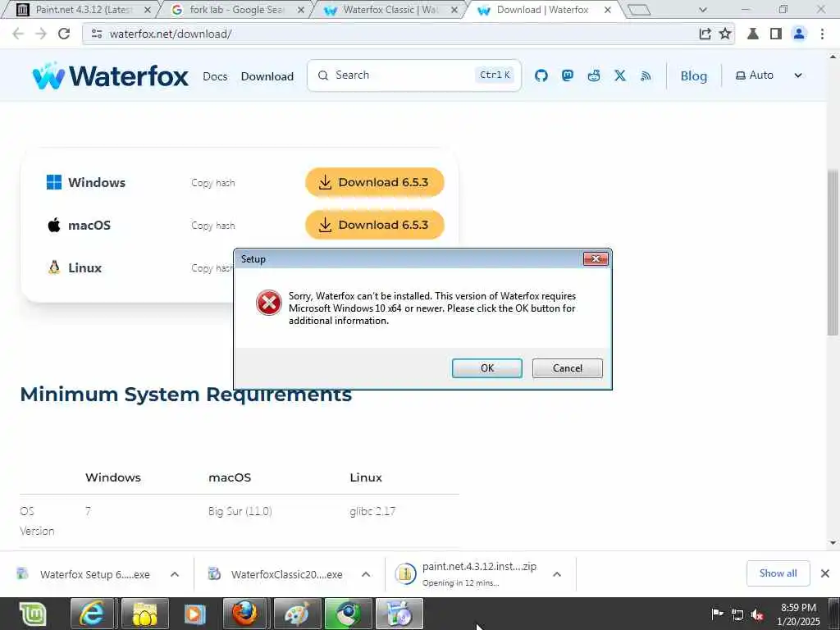The image size is (840, 630).
Task: Launch Internet Explorer from taskbar
Action: click(92, 614)
